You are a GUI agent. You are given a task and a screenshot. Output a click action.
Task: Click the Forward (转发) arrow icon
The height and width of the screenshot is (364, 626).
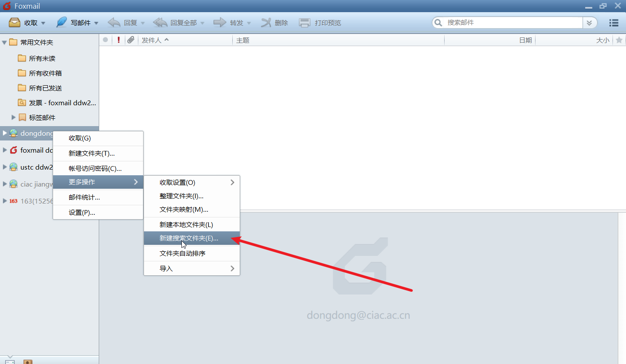click(x=220, y=23)
